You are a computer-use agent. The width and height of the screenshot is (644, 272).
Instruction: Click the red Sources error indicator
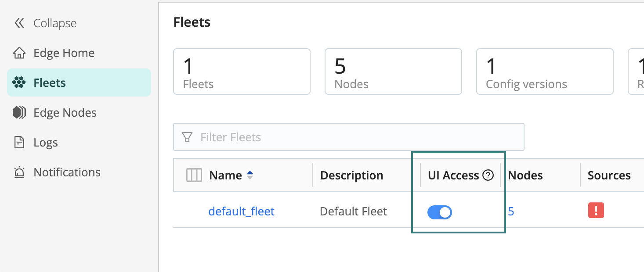click(596, 211)
